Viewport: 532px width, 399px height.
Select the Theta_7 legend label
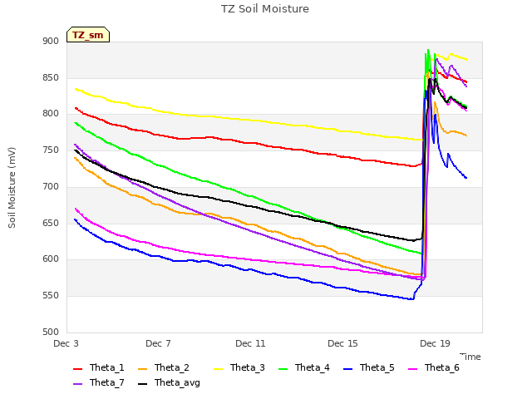point(107,382)
